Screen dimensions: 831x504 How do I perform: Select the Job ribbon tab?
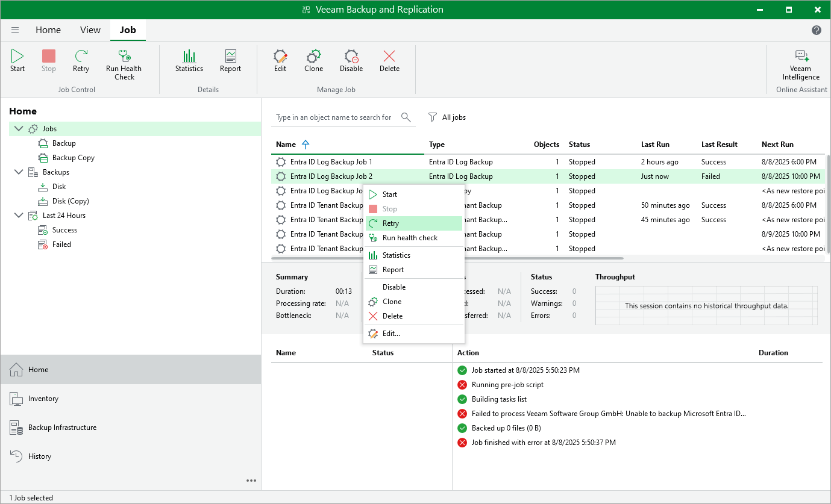pyautogui.click(x=128, y=30)
